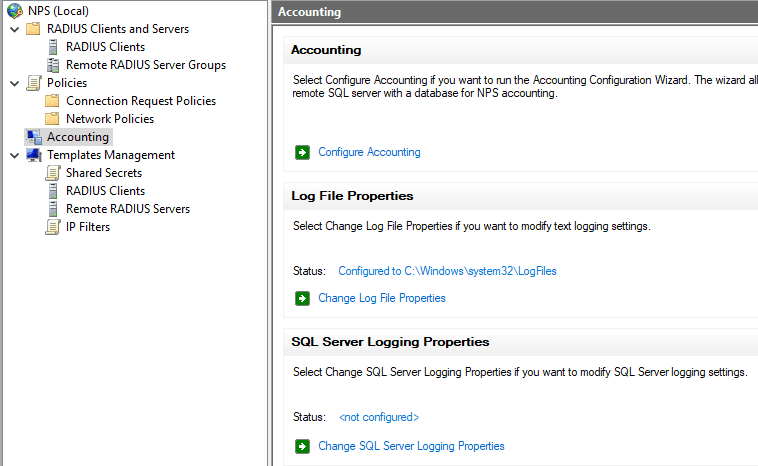
Task: Click the Remote RADIUS Server Groups icon
Action: point(53,65)
